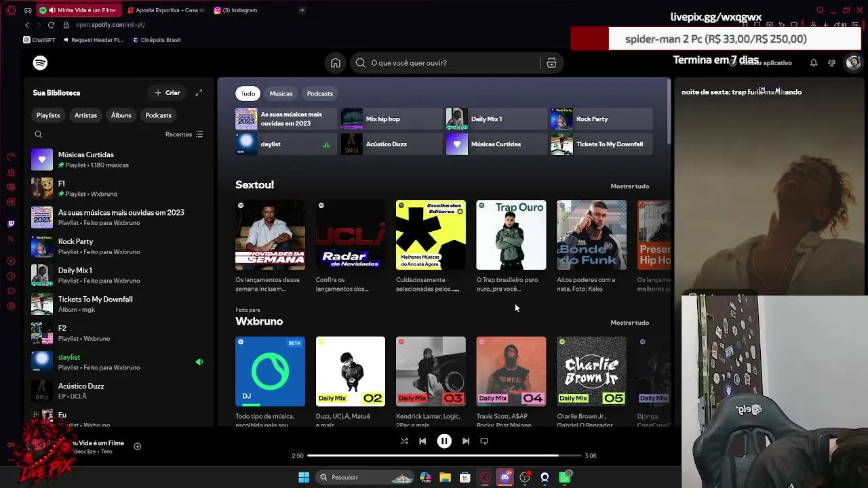Viewport: 868px width, 488px height.
Task: Toggle repeat mode
Action: pyautogui.click(x=484, y=441)
